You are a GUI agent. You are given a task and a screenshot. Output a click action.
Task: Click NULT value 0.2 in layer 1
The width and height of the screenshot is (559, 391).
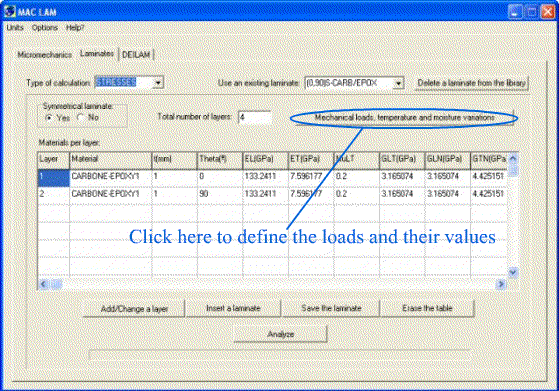pyautogui.click(x=357, y=178)
